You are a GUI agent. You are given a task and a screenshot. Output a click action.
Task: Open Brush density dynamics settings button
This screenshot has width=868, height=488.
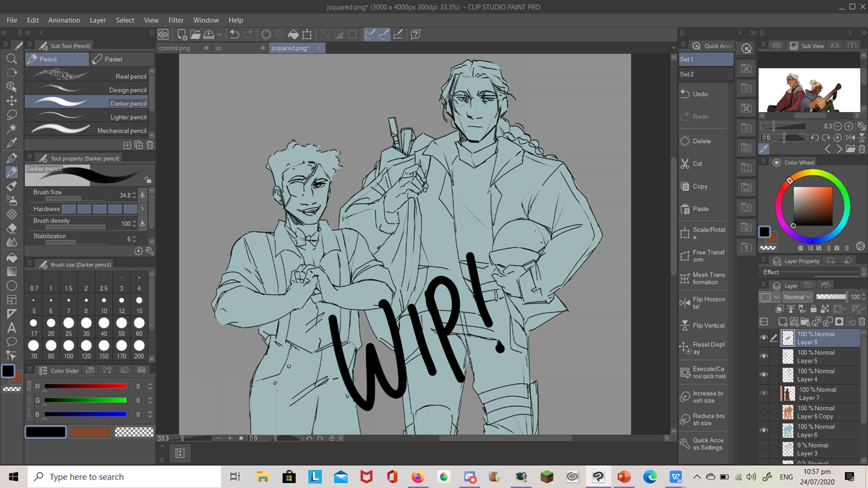tap(142, 223)
